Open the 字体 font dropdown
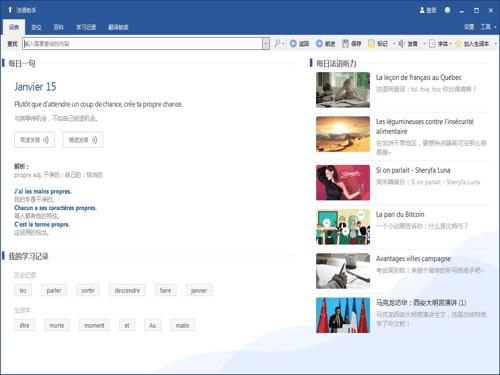Viewport: 500px width, 375px height. point(440,44)
